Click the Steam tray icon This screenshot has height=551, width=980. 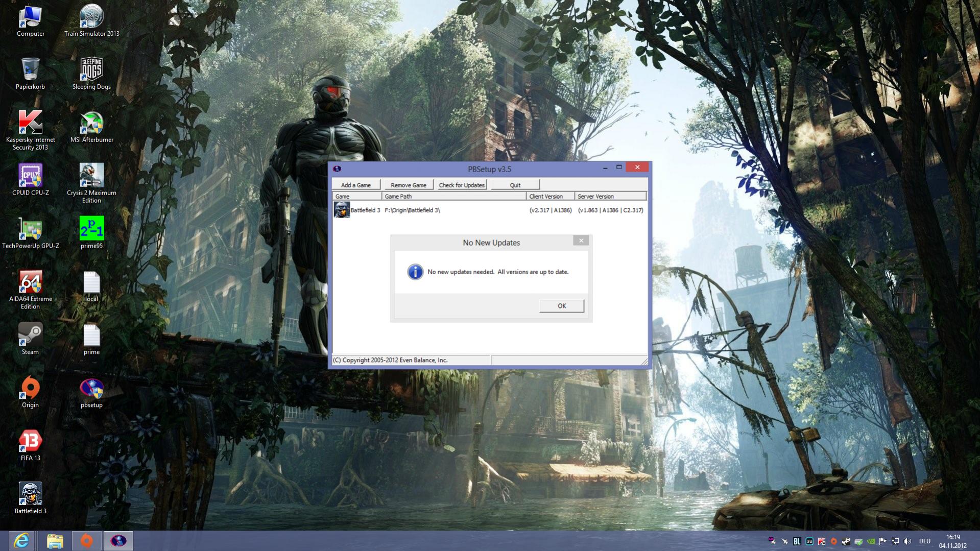pyautogui.click(x=846, y=541)
